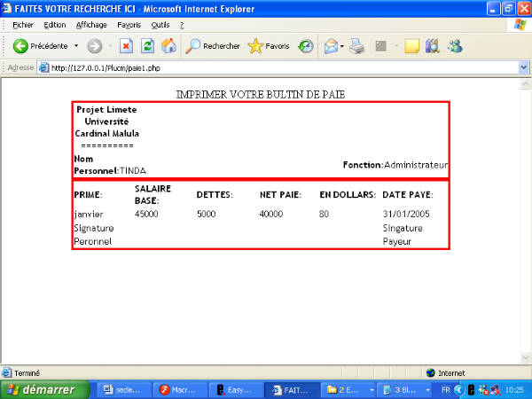
Task: Click the NET PAIE: column header
Action: click(280, 195)
